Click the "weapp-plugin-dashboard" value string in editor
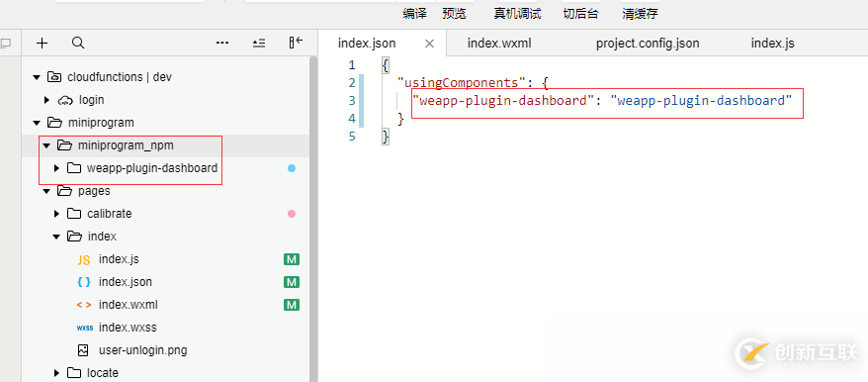This screenshot has width=868, height=382. pos(701,100)
